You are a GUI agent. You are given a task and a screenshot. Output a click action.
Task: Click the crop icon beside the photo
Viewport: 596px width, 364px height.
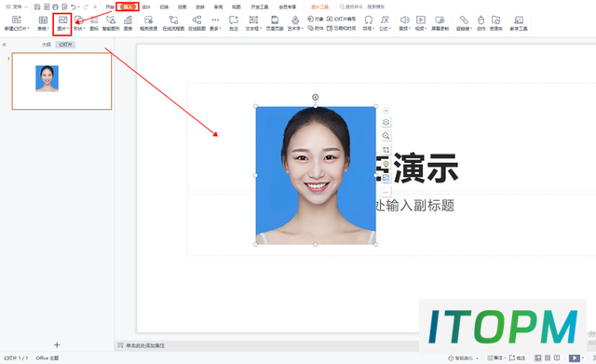(x=386, y=150)
